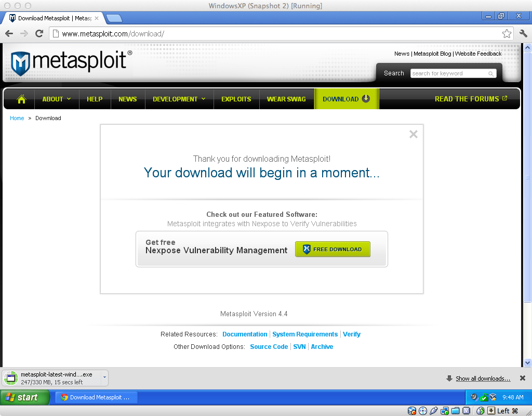Reload the Metasploit download page
This screenshot has height=416, width=532.
(39, 34)
